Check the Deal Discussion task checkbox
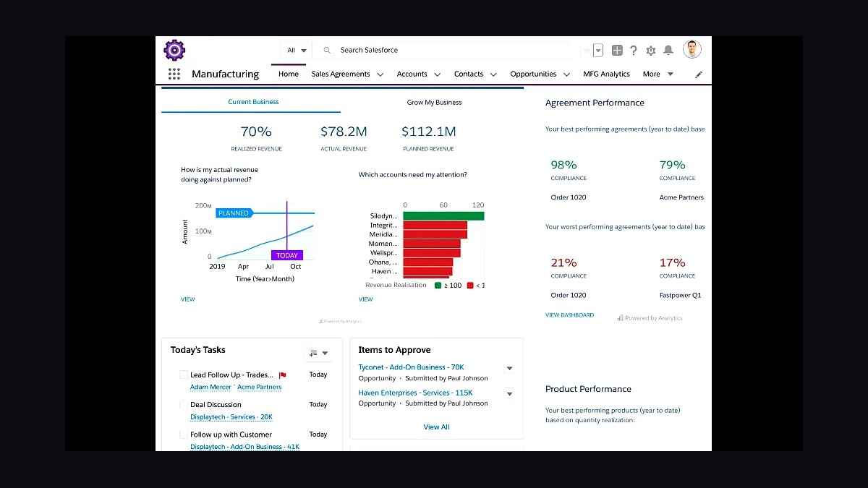Image resolution: width=868 pixels, height=488 pixels. [x=184, y=404]
